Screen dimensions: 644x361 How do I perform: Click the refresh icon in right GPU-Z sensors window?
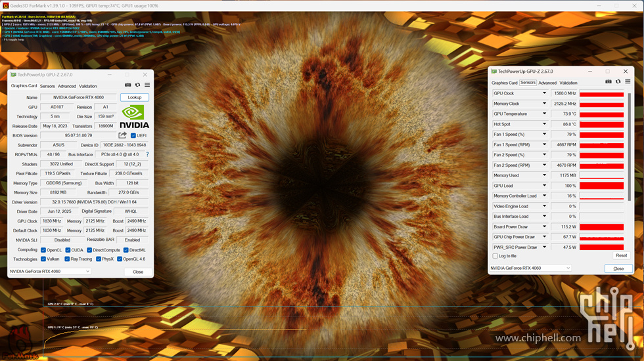coord(618,81)
